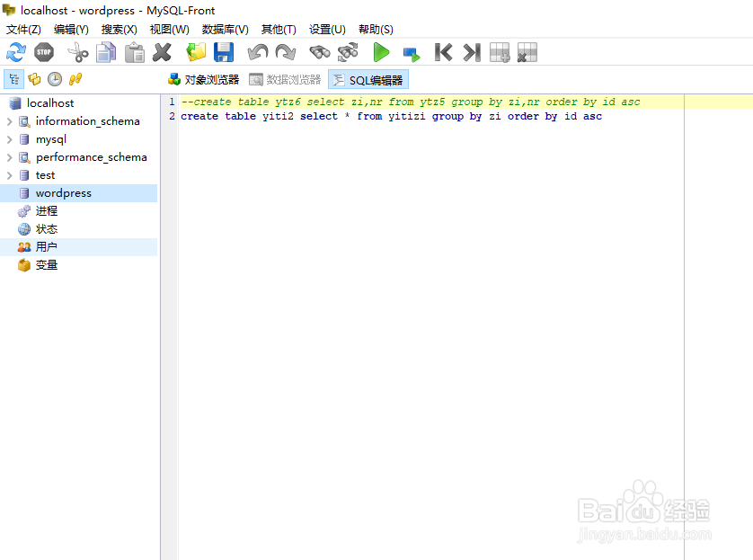Screen dimensions: 753x560
Task: Click the Copy toolbar icon
Action: pyautogui.click(x=106, y=52)
